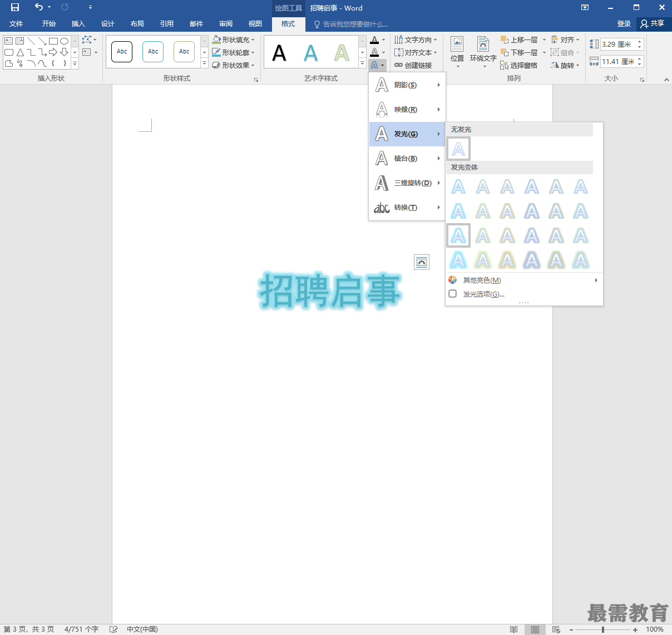This screenshot has height=635, width=672.
Task: Select the oval shape in the shapes gallery
Action: pyautogui.click(x=65, y=41)
